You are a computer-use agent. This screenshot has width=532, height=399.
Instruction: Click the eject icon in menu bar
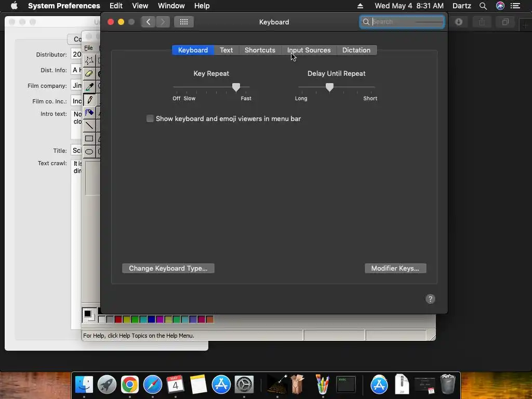coord(361,6)
